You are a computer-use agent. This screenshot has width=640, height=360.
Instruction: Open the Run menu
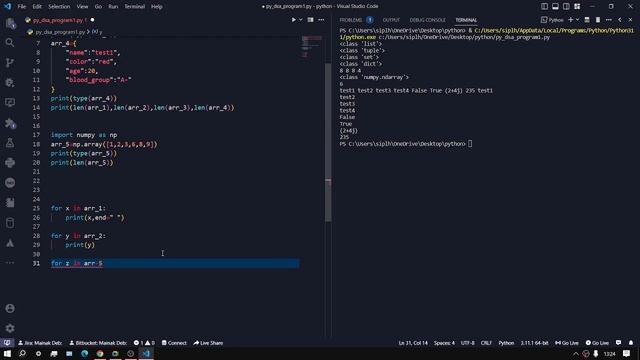(113, 7)
